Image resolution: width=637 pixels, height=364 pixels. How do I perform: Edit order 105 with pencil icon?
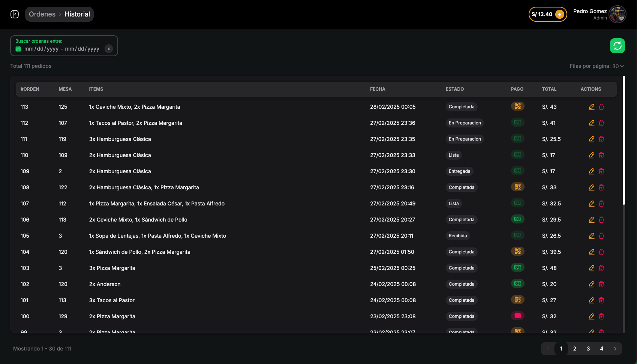point(591,236)
